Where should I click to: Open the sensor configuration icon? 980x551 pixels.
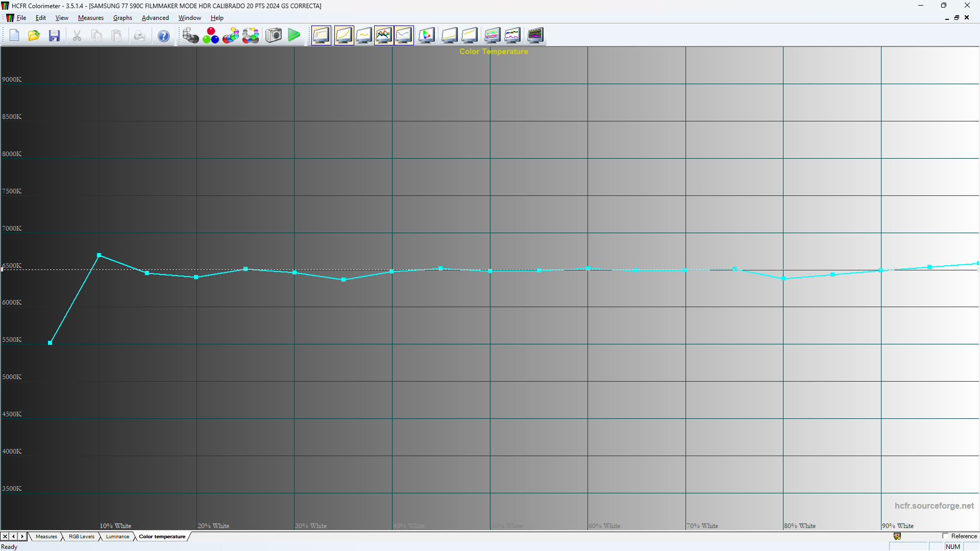point(190,35)
